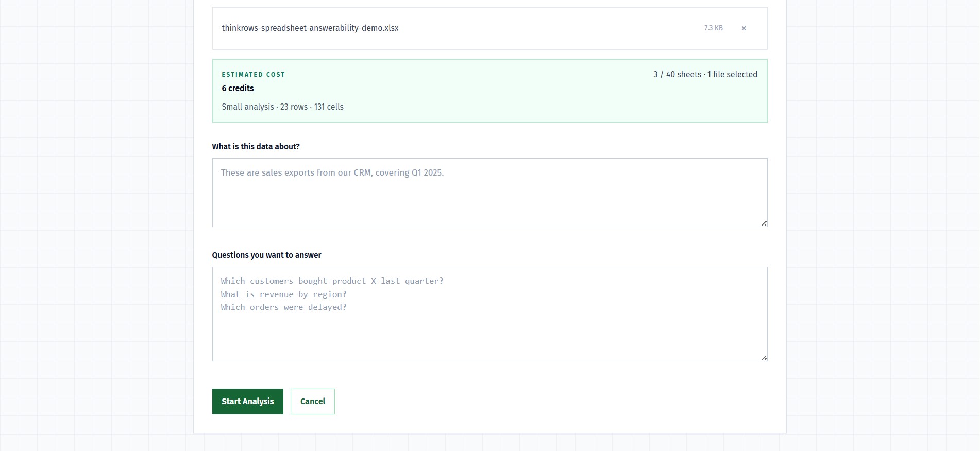
Task: Cancel the analysis setup
Action: [313, 402]
